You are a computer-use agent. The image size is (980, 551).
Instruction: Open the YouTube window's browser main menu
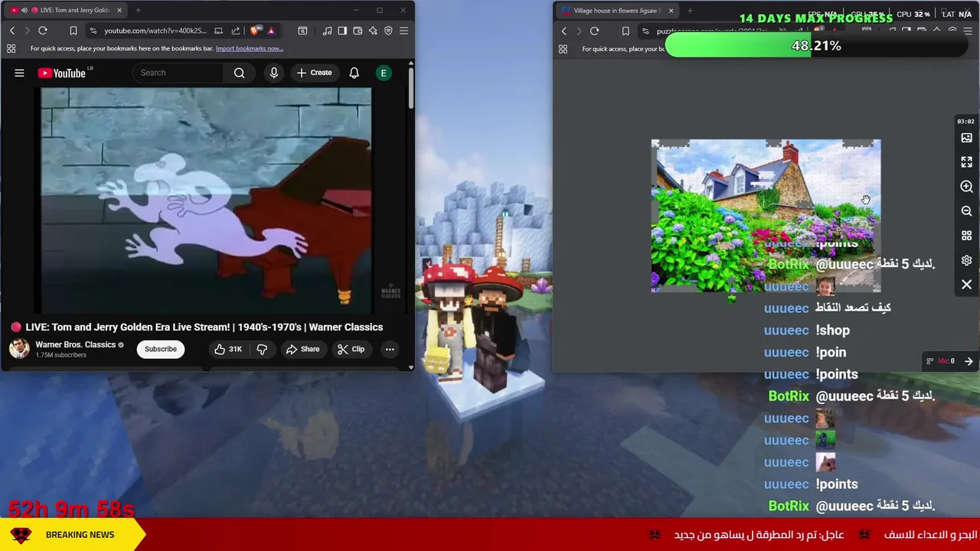pyautogui.click(x=403, y=31)
